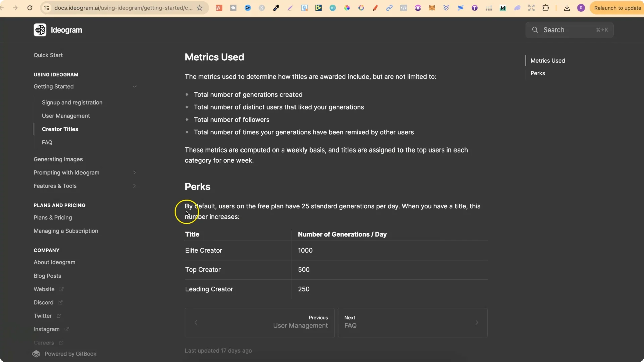Open the Downloads icon in the toolbar
Image resolution: width=644 pixels, height=362 pixels.
coord(567,8)
